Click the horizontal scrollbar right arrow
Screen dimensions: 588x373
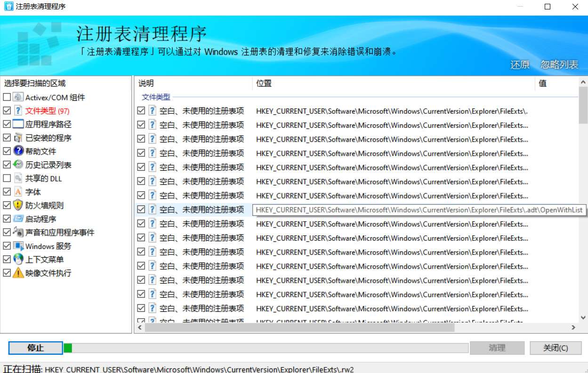573,327
